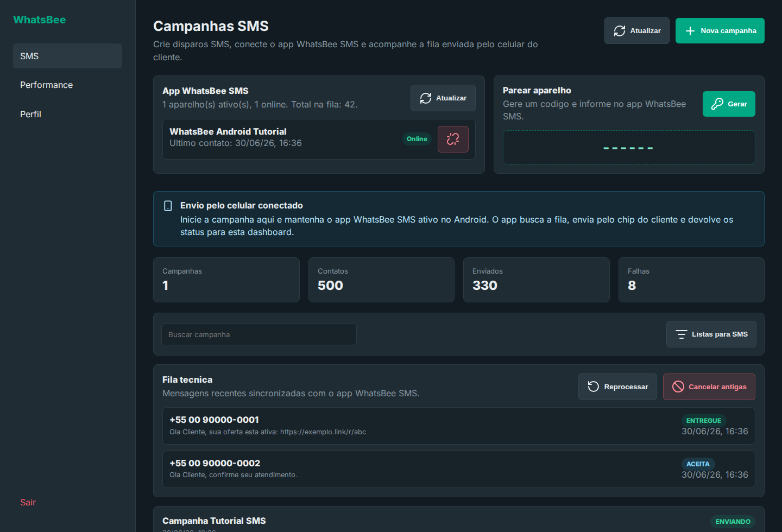Go to the Perfil page

pos(67,114)
